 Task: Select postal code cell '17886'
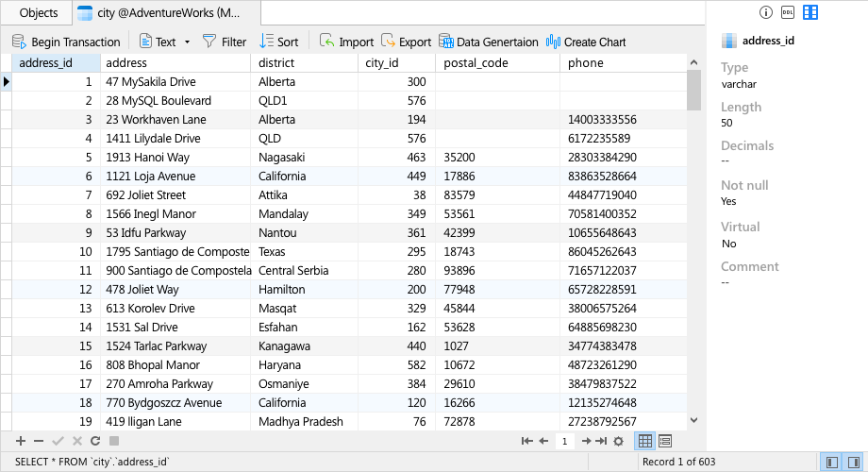(497, 177)
